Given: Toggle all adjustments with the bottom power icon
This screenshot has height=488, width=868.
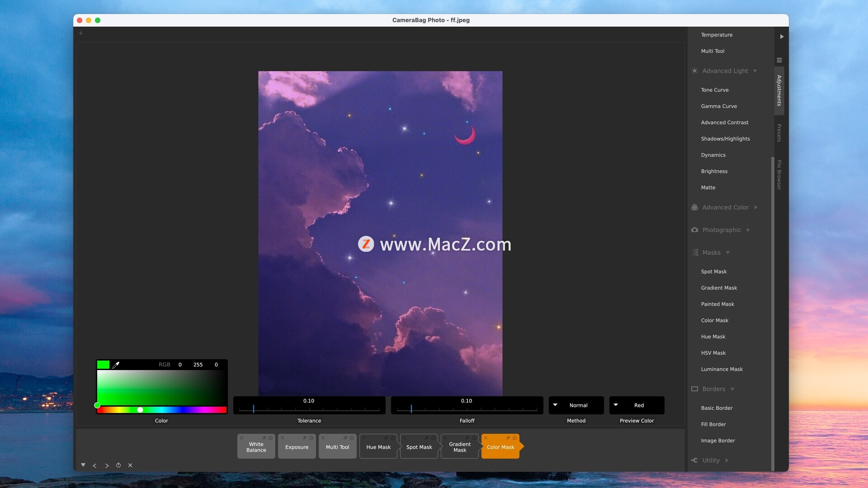Looking at the screenshot, I should pyautogui.click(x=118, y=465).
